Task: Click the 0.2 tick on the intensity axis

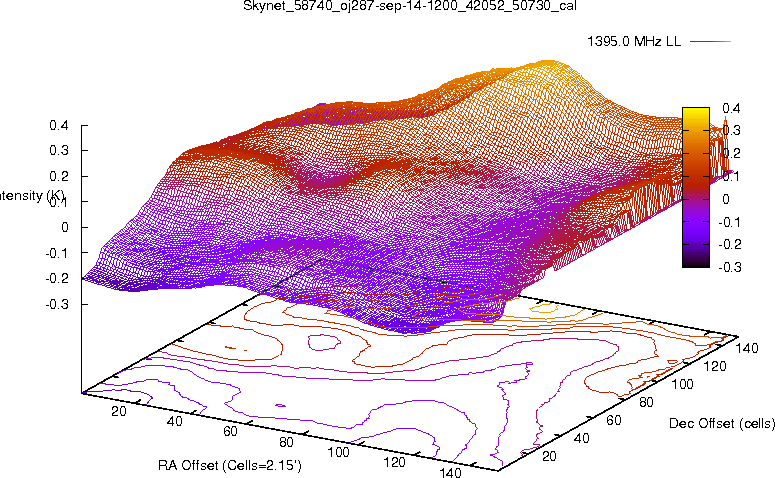Action: tap(59, 176)
